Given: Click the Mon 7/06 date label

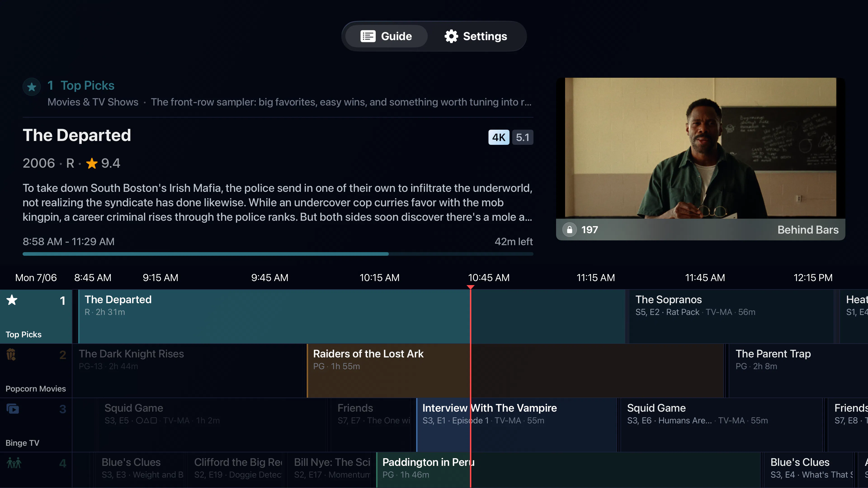Looking at the screenshot, I should [x=36, y=277].
